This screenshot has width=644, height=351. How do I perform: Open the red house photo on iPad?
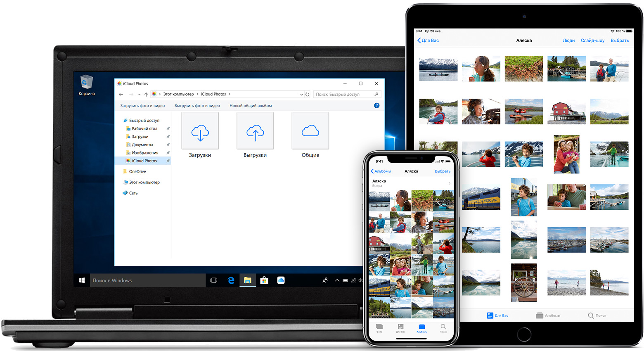(566, 111)
